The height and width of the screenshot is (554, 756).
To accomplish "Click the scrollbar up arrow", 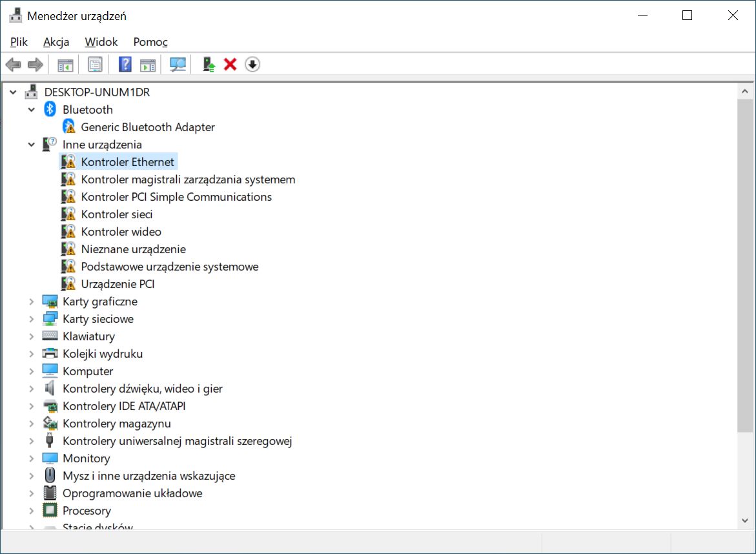I will [745, 91].
